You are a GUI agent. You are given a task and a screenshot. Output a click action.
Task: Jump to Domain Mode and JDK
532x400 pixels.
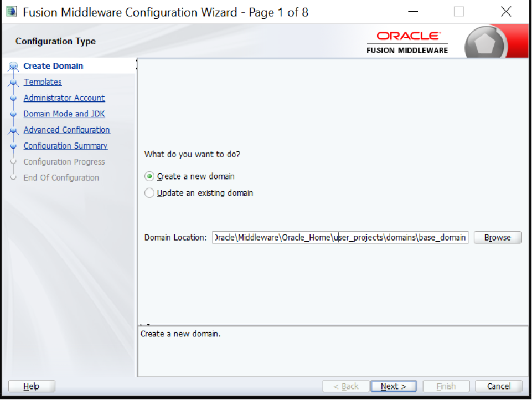[64, 114]
